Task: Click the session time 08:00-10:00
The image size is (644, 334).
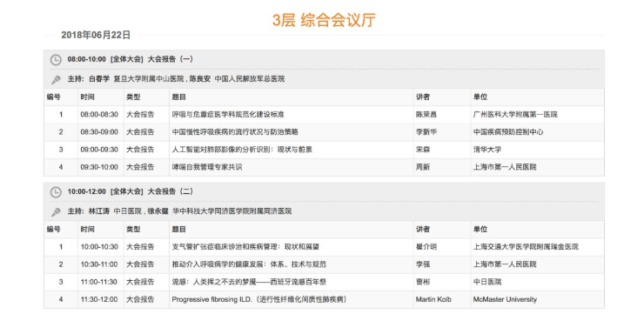Action: pos(87,59)
